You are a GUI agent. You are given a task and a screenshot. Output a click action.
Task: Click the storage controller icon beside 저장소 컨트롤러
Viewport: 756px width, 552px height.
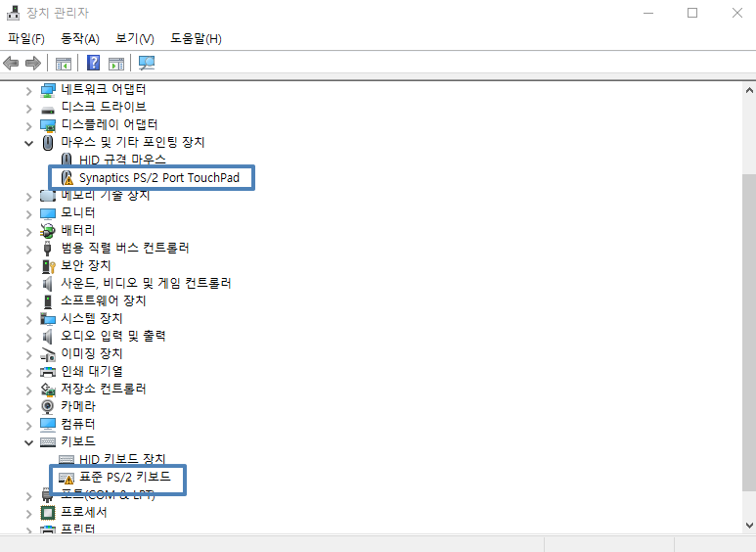pos(48,389)
